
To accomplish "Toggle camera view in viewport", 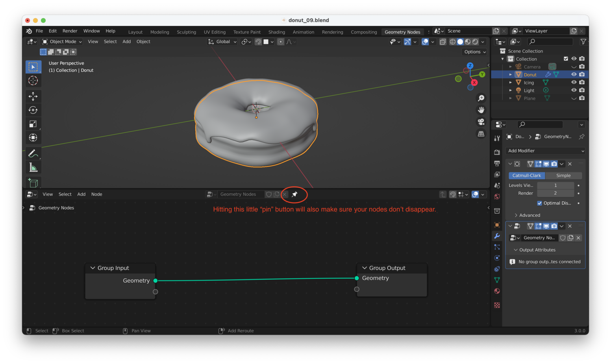I will [481, 122].
